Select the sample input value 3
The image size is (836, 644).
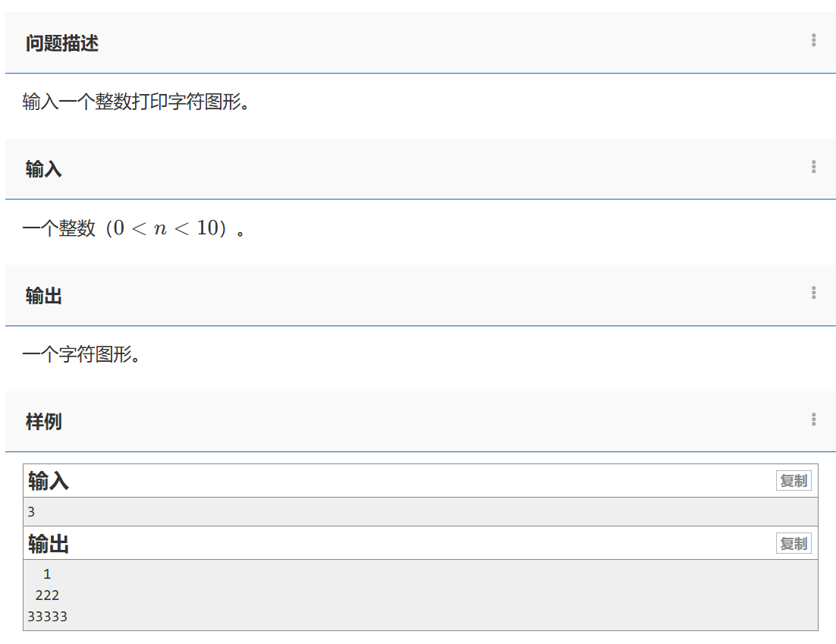(x=32, y=511)
